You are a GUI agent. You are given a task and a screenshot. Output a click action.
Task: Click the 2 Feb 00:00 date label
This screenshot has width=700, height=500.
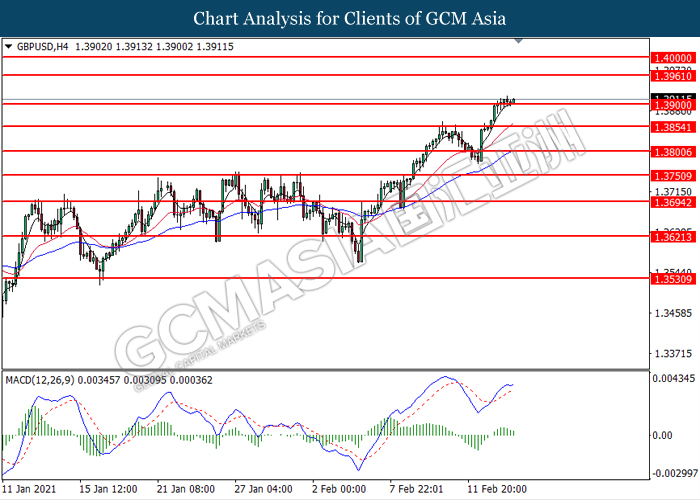tap(339, 489)
